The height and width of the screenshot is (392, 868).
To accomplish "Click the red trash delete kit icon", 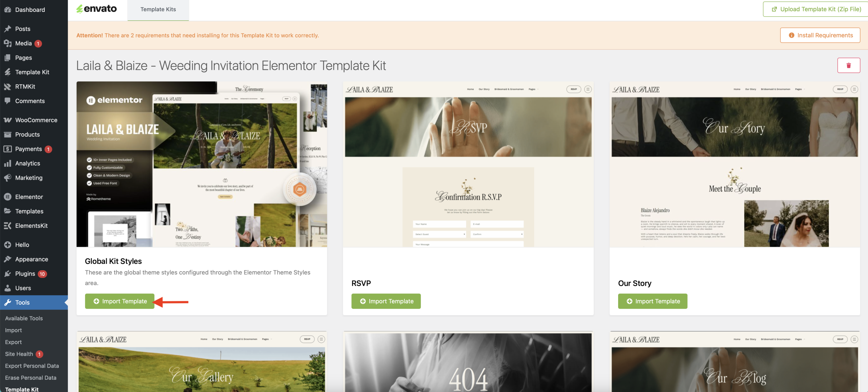I will [x=849, y=65].
